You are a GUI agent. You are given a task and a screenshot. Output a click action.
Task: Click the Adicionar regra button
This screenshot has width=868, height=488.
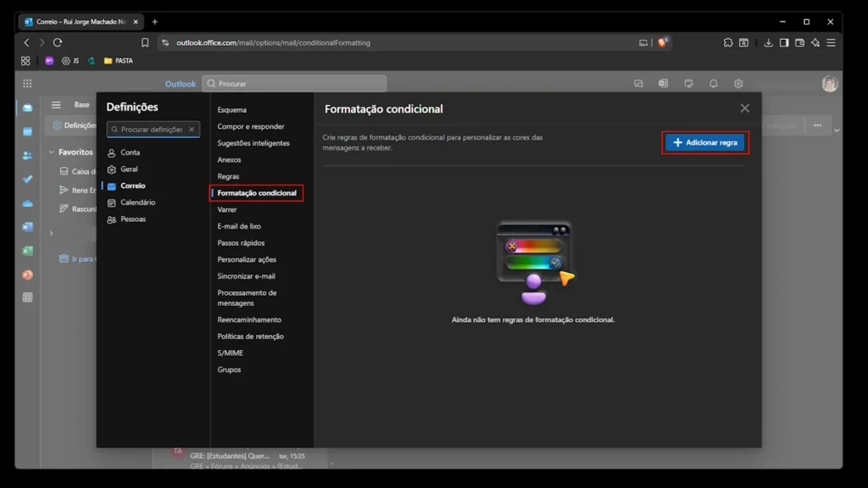[704, 143]
